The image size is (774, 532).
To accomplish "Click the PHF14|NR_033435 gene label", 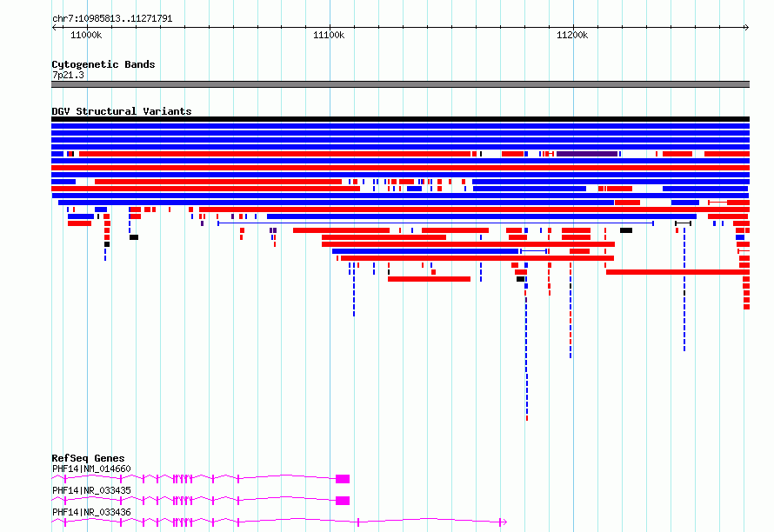I will 91,490.
